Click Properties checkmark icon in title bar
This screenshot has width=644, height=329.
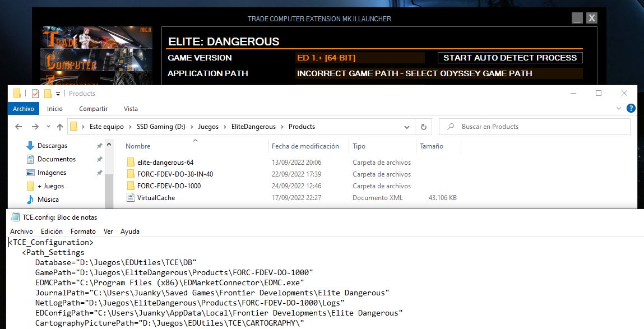35,94
